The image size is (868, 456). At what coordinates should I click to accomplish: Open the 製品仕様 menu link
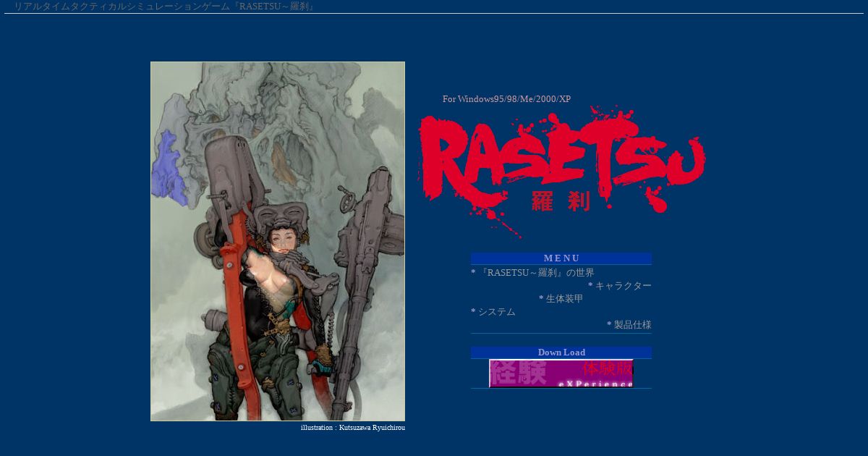click(x=633, y=325)
